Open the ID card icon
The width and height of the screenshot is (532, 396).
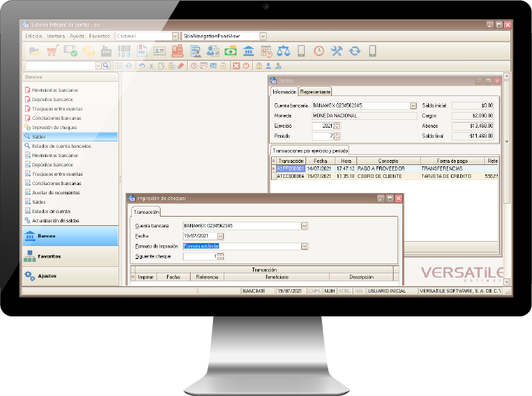[159, 51]
